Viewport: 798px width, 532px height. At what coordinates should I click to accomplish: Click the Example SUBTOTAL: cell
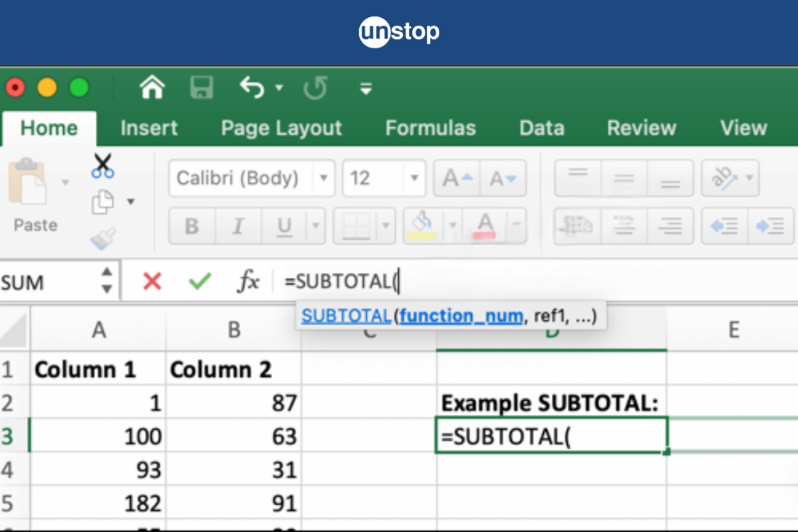(x=551, y=403)
